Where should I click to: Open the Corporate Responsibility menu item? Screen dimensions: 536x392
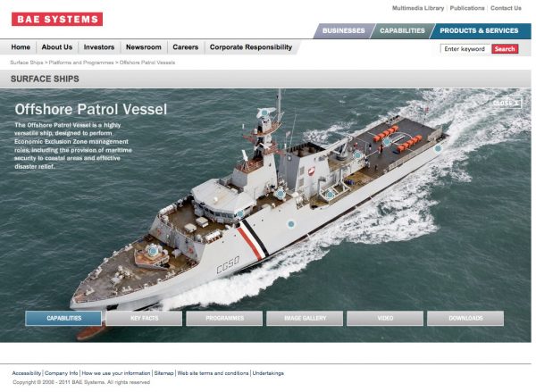coord(250,47)
